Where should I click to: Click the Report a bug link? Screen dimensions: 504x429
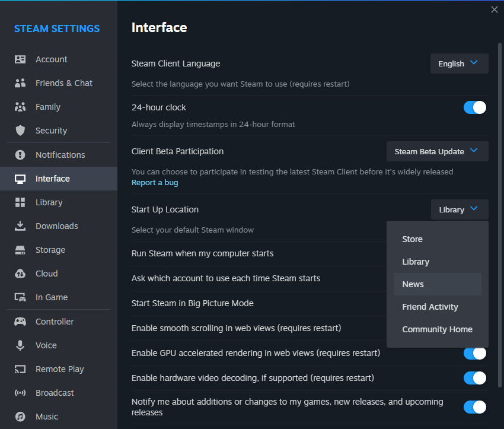[155, 183]
